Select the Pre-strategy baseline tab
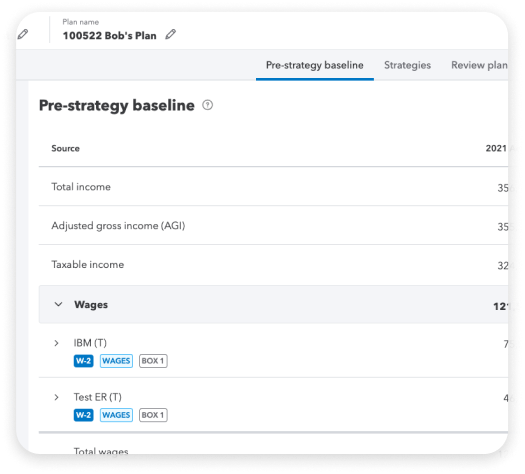 click(314, 65)
